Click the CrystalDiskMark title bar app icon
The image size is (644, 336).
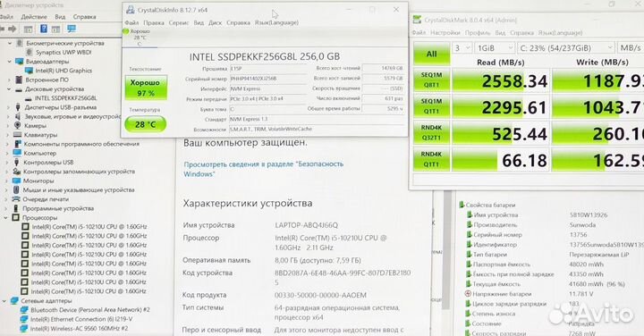coord(417,20)
